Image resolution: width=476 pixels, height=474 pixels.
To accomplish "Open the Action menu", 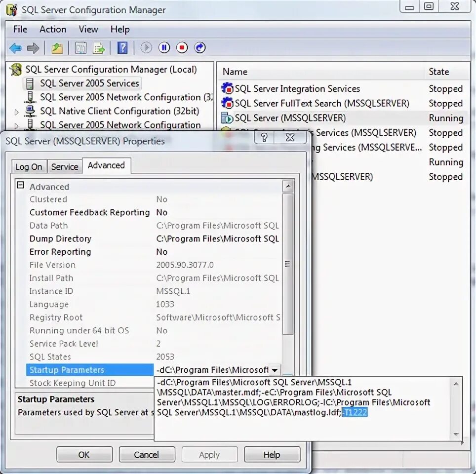I will point(53,29).
